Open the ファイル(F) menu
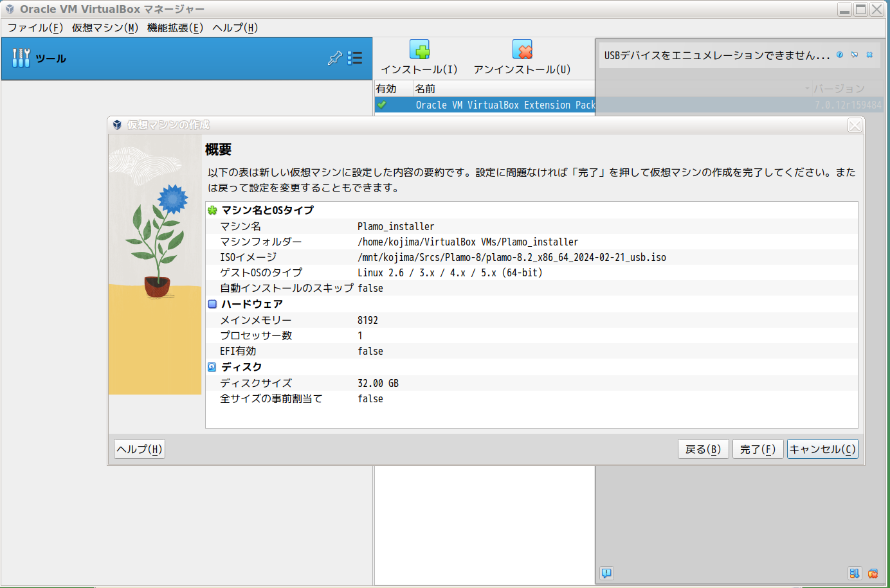 (x=35, y=28)
